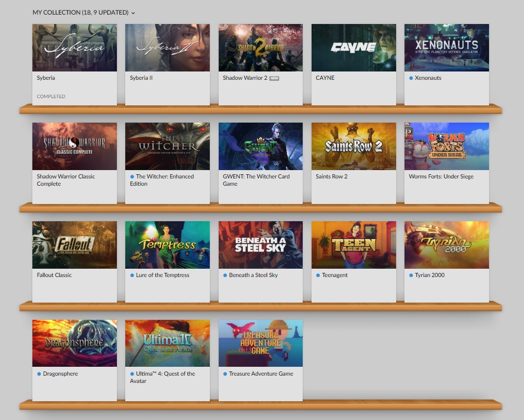Screen dimensions: 524x420
Task: Open the Syberia cover thumbnail
Action: (75, 47)
